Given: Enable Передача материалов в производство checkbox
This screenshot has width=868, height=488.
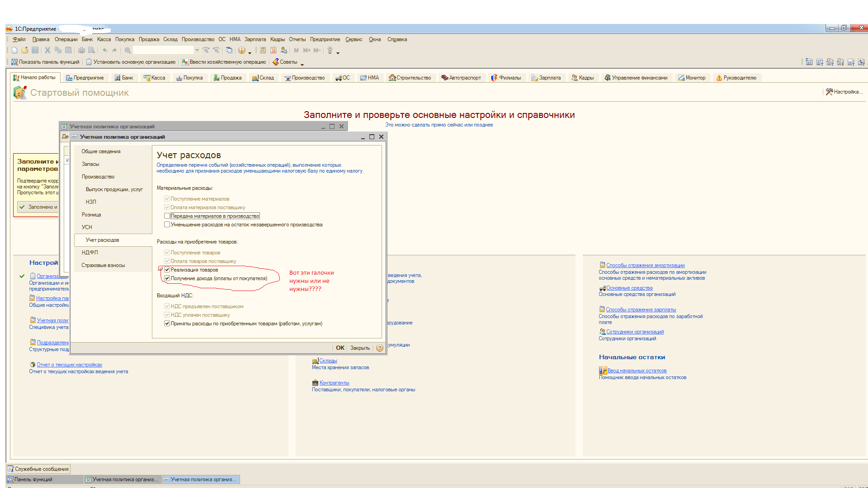Looking at the screenshot, I should click(167, 216).
